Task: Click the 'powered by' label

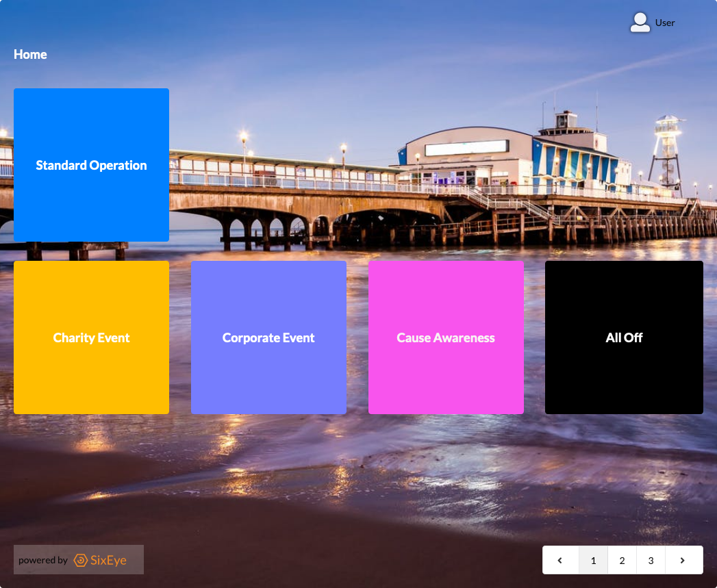Action: pyautogui.click(x=42, y=560)
